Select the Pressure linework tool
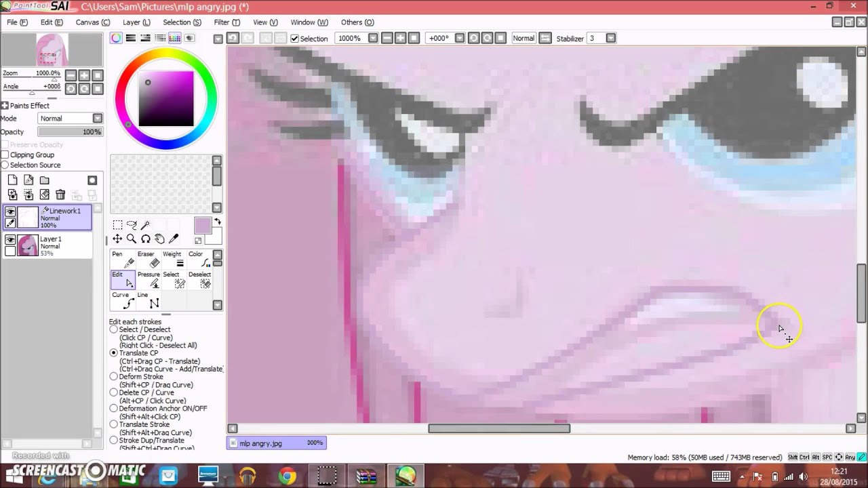Screen dimensions: 868x488 [148, 280]
